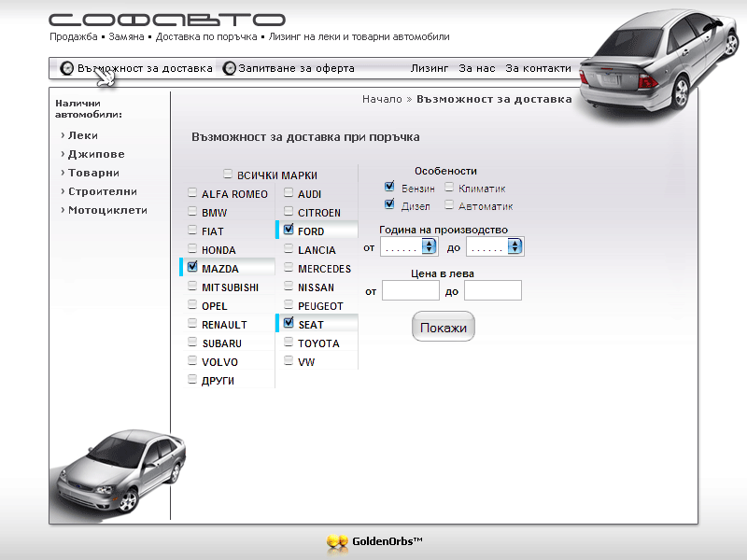Tick the NISSAN checkbox

[x=289, y=286]
